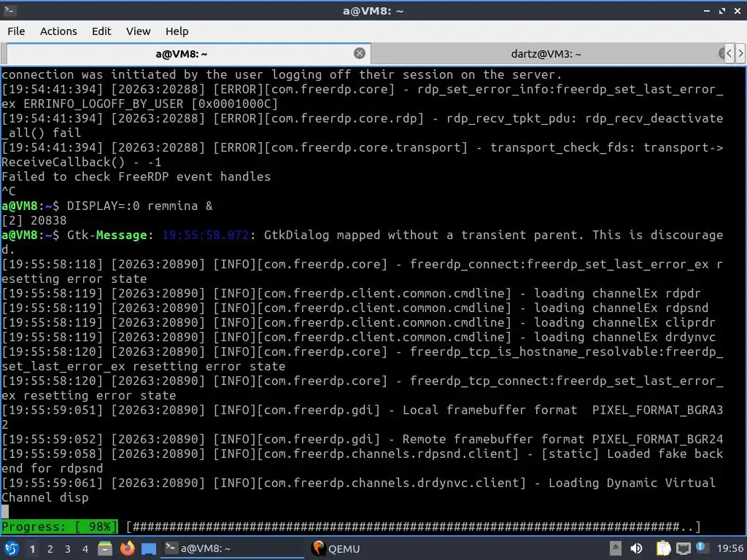
Task: Switch to workspace 1
Action: 32,549
